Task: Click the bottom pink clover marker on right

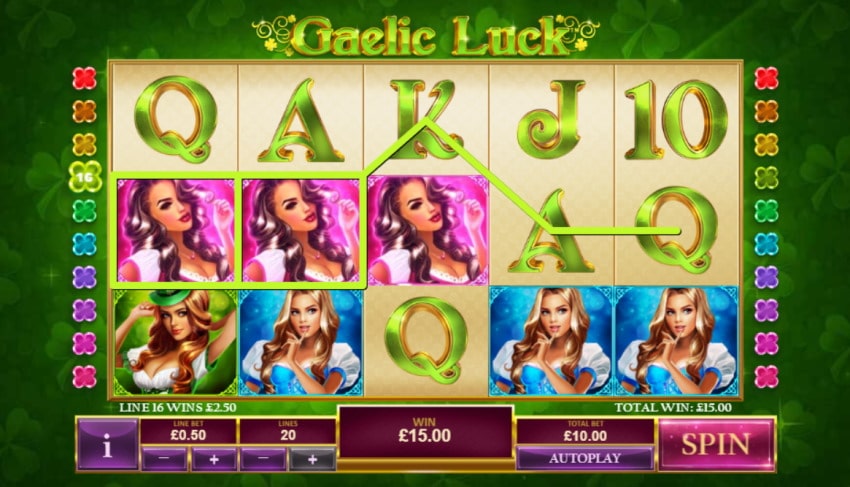Action: click(766, 376)
